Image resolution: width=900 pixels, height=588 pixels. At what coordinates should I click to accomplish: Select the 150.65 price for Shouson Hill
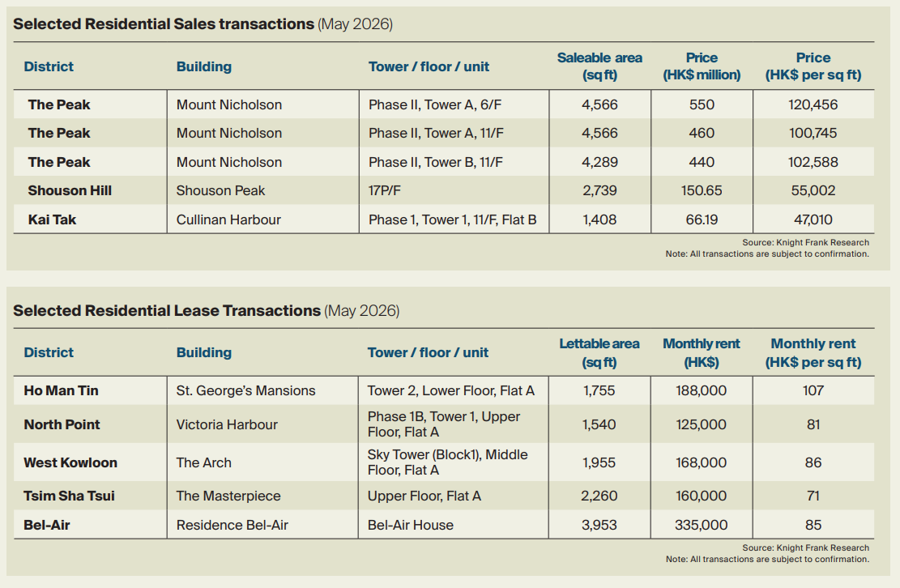[702, 190]
